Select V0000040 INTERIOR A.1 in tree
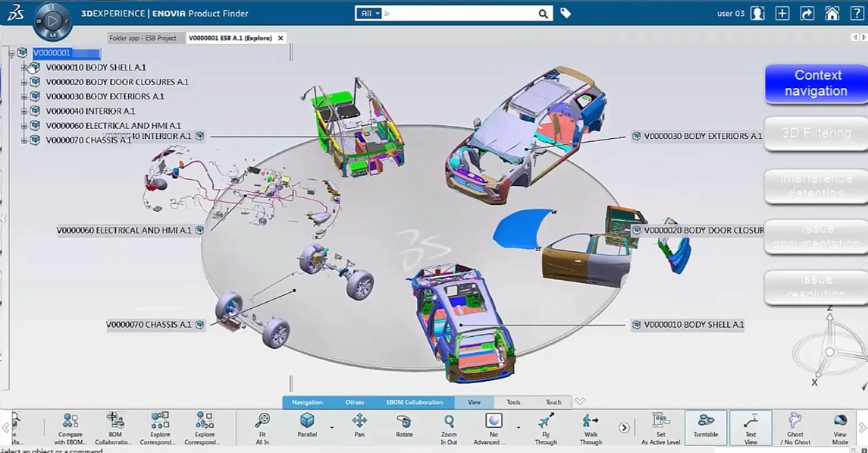The image size is (868, 453). [90, 112]
